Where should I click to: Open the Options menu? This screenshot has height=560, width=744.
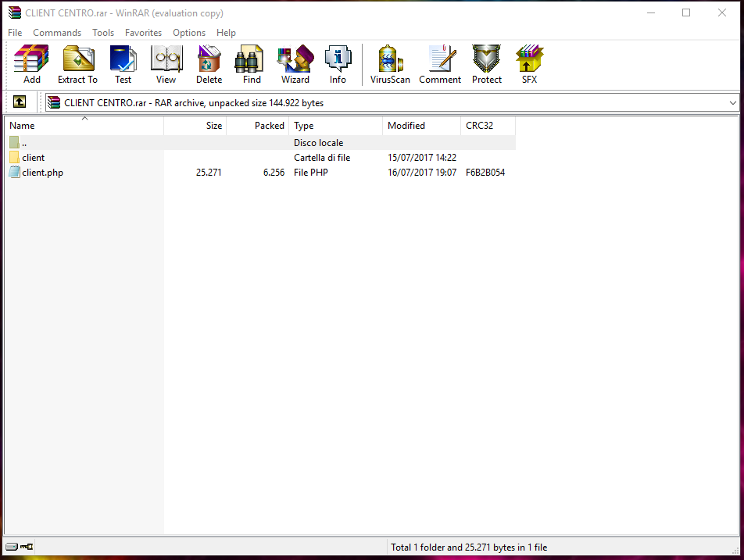(189, 33)
